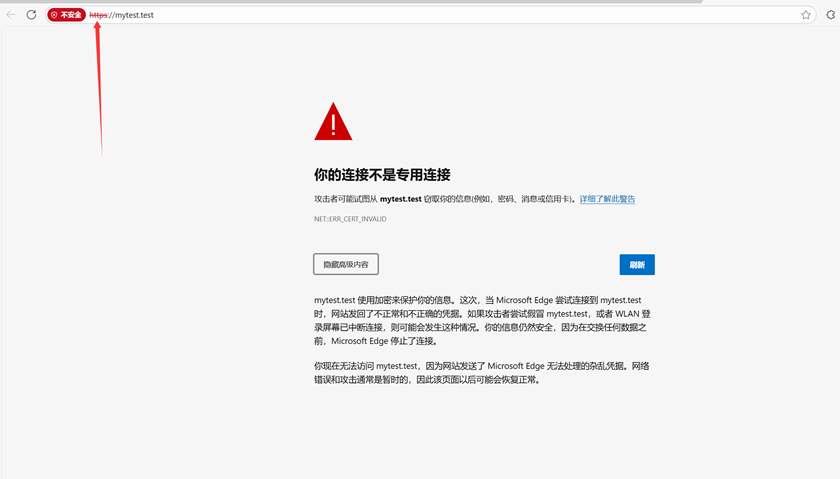
Task: Click the paragraph starting mytest.test 使用加密
Action: (x=482, y=320)
